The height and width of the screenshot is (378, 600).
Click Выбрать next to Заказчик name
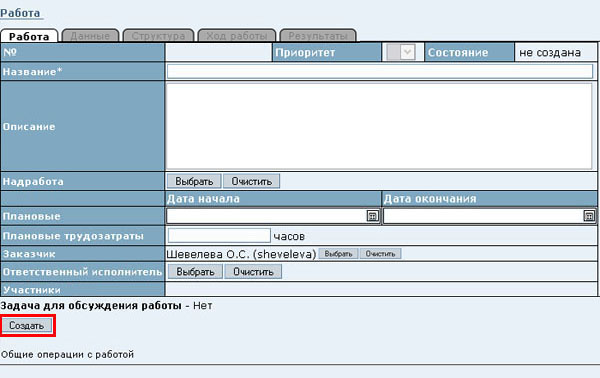338,254
